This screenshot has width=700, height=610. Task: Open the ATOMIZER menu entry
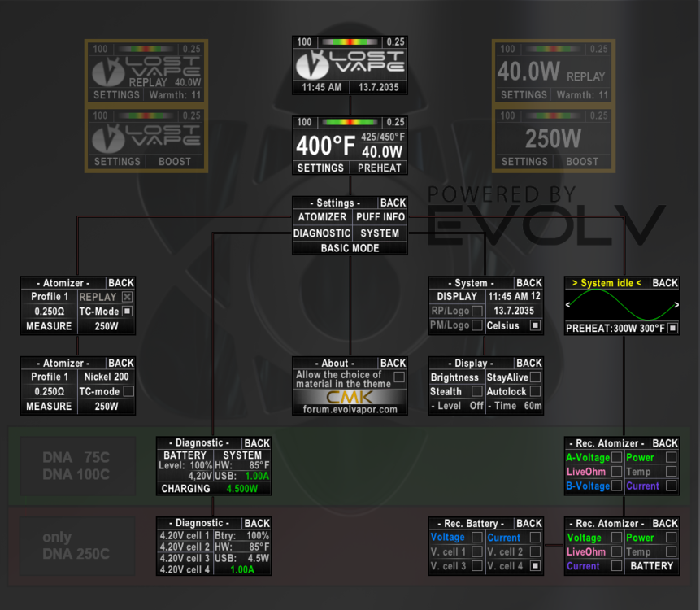click(322, 217)
